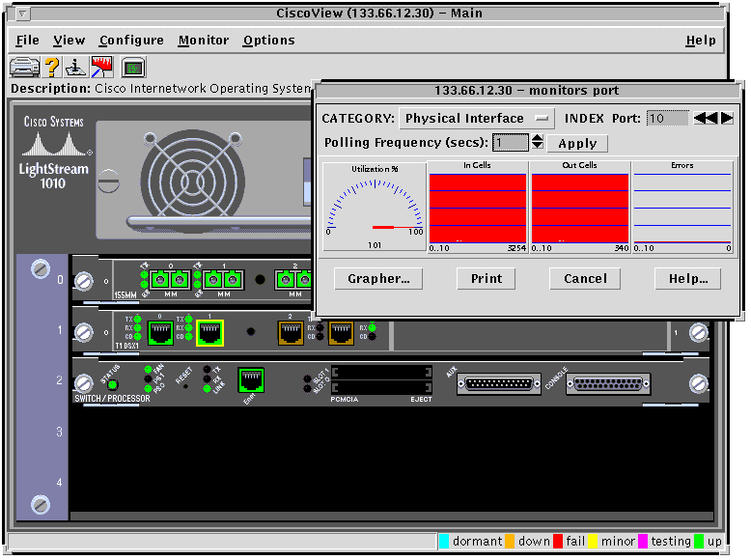Click the yellow minor legend swatch
The image size is (751, 560).
point(593,542)
